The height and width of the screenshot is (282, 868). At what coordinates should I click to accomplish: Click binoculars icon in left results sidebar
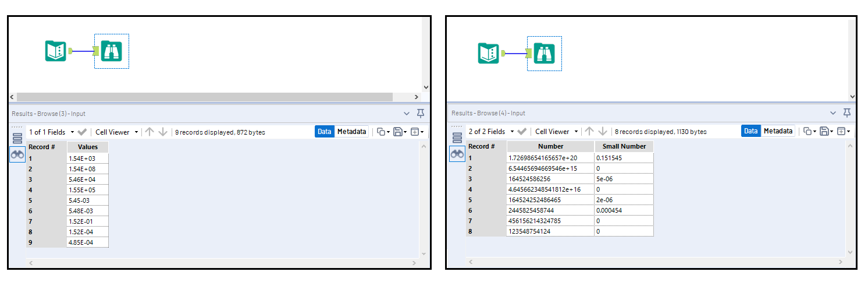pyautogui.click(x=17, y=154)
